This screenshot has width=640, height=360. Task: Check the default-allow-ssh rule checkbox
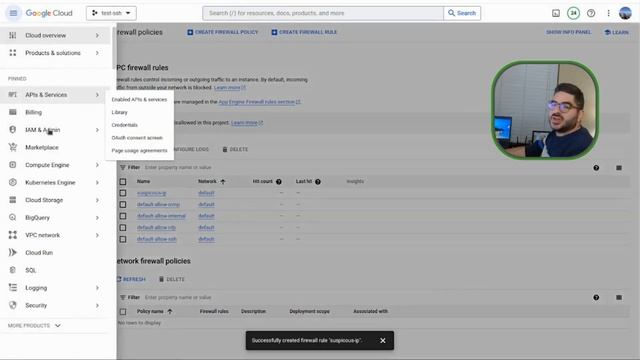(123, 239)
